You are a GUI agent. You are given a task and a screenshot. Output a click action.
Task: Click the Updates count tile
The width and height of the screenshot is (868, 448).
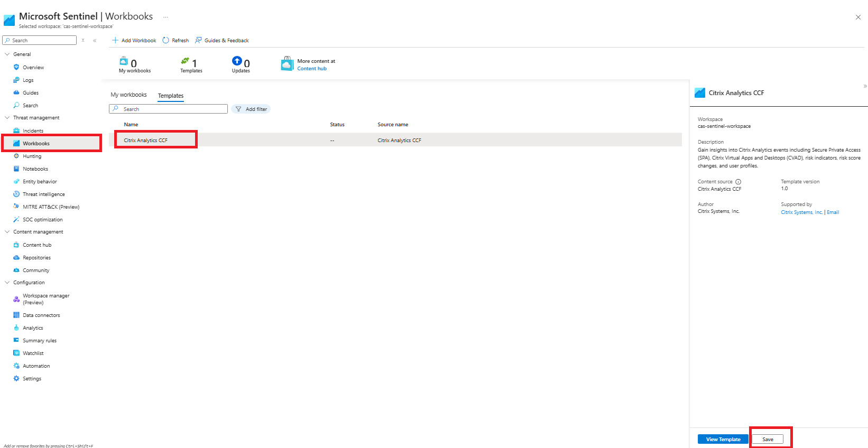point(241,64)
